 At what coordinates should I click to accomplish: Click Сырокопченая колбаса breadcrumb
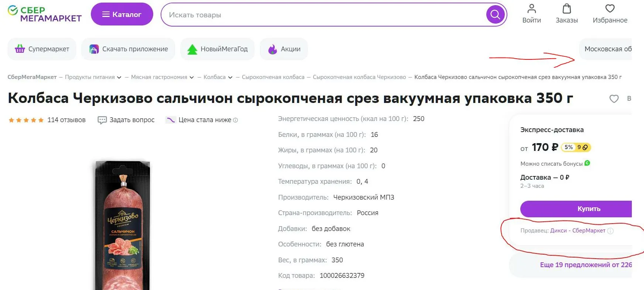[273, 77]
